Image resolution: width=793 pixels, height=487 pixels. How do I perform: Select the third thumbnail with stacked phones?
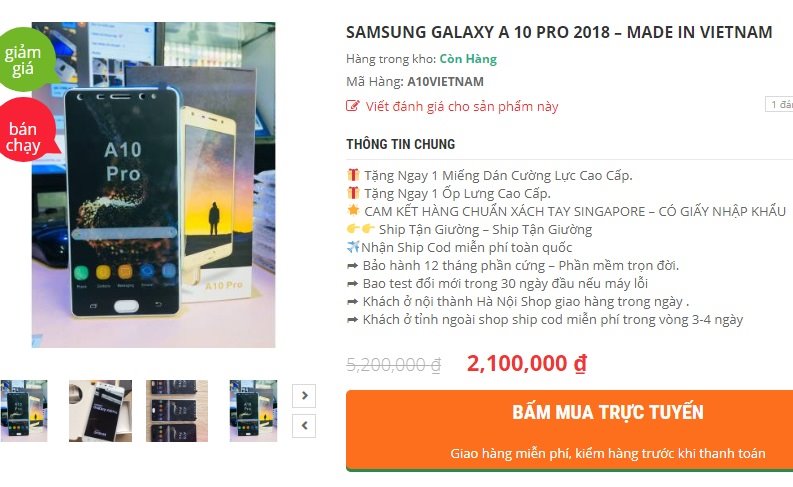pos(177,411)
